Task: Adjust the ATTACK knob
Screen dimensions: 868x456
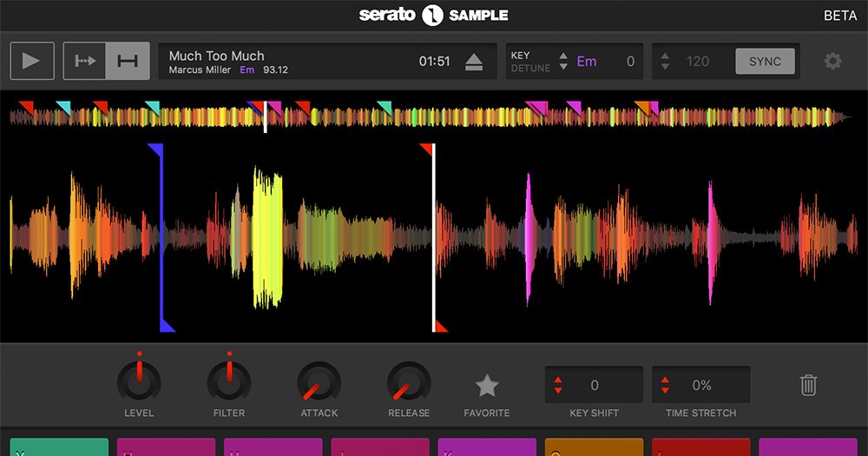Action: click(319, 381)
